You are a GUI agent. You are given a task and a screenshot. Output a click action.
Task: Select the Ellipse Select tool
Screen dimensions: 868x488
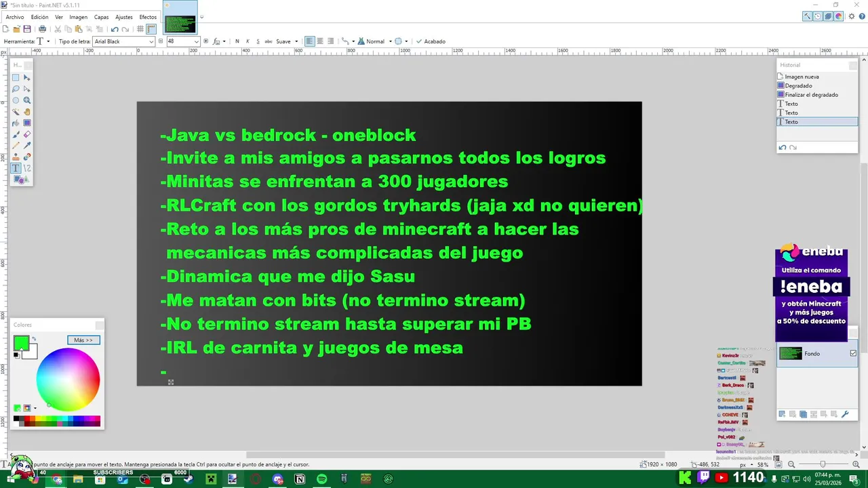16,100
